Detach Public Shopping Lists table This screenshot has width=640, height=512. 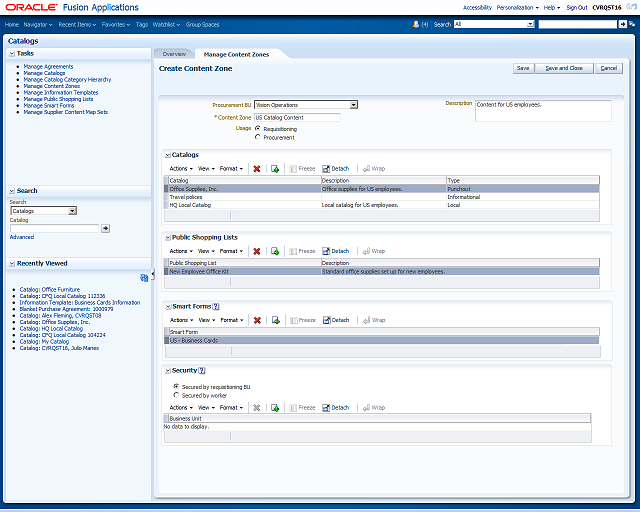[336, 251]
